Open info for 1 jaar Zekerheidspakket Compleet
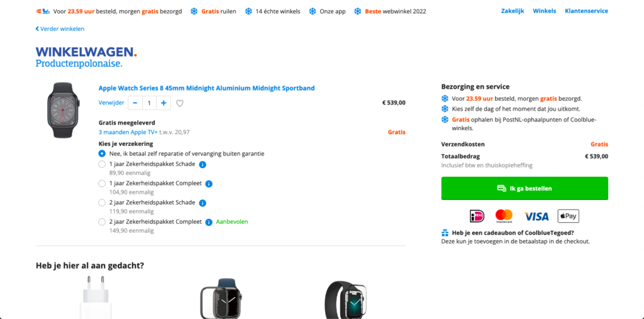 [209, 184]
